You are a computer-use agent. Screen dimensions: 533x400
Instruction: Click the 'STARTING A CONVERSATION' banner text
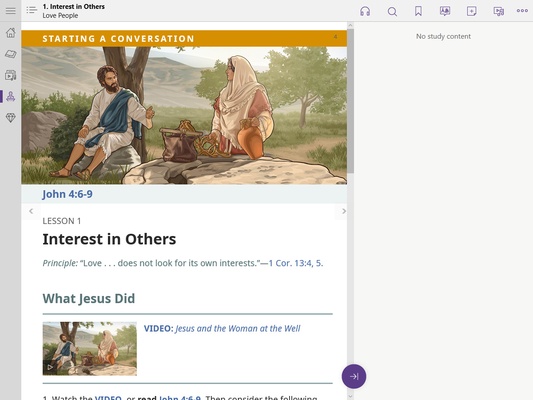click(x=118, y=39)
